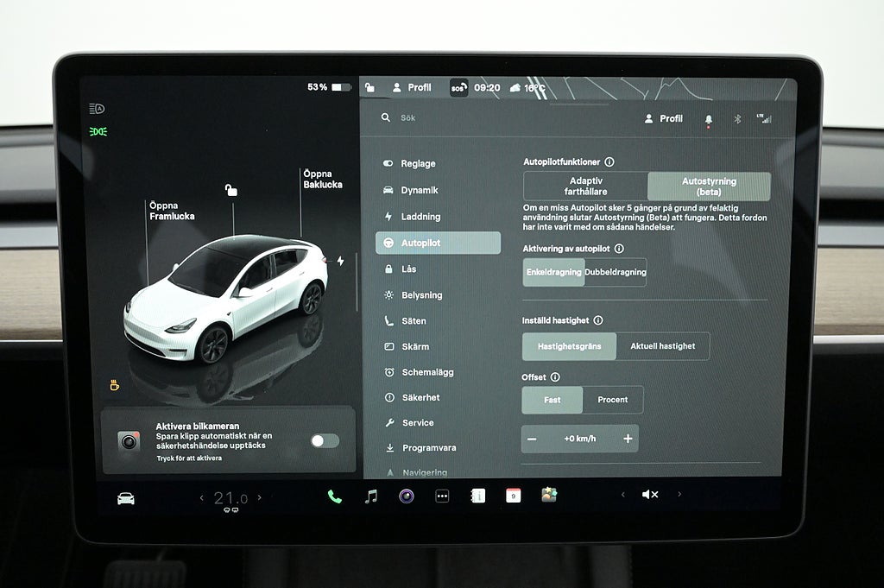The image size is (884, 588).
Task: Open the phone app in the dock
Action: click(334, 496)
